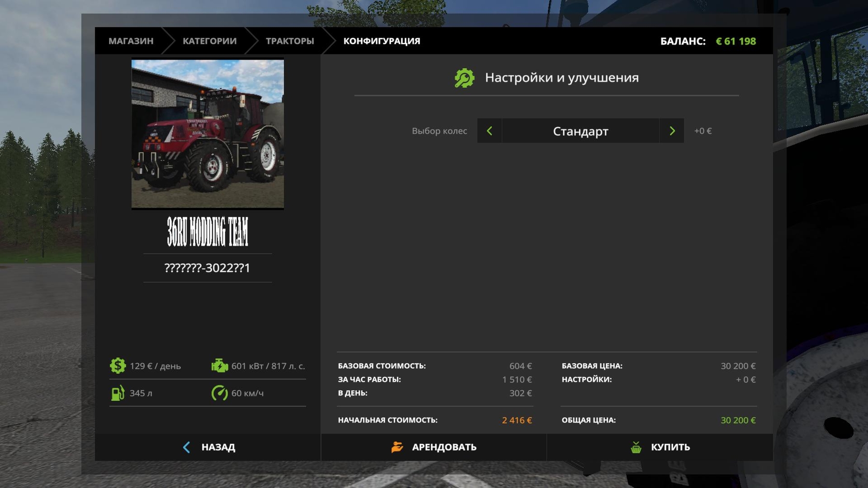This screenshot has width=868, height=488.
Task: Click the blue back arrow icon
Action: [187, 447]
